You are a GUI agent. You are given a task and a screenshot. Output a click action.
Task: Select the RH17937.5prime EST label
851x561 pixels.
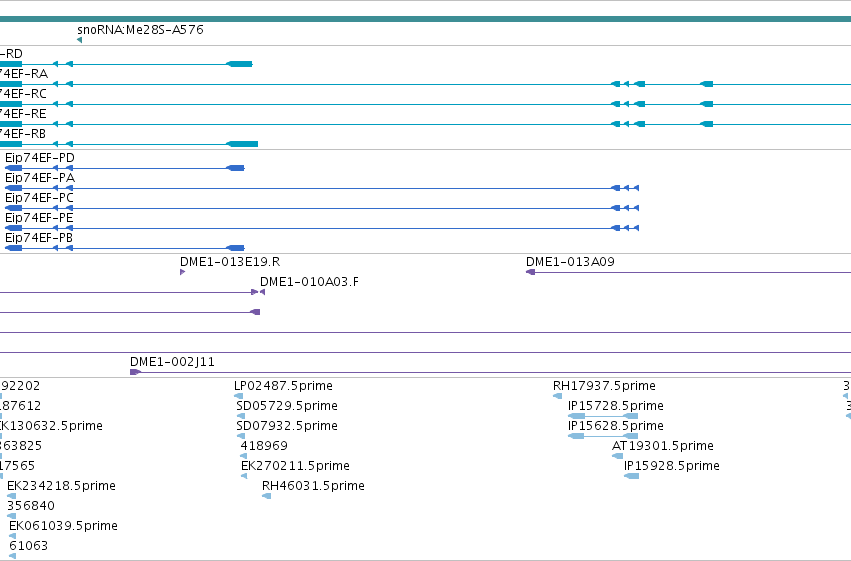pyautogui.click(x=605, y=386)
